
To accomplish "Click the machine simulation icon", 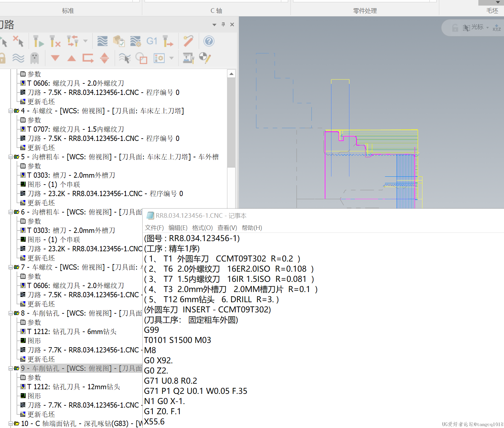I will pyautogui.click(x=188, y=58).
